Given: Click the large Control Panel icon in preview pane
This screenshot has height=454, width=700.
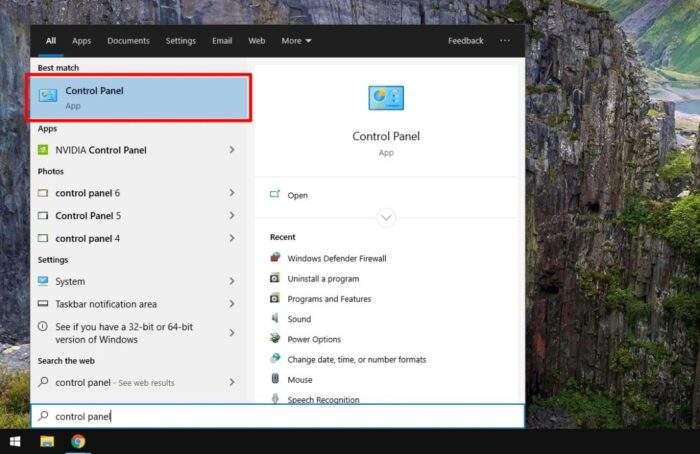Looking at the screenshot, I should (386, 98).
